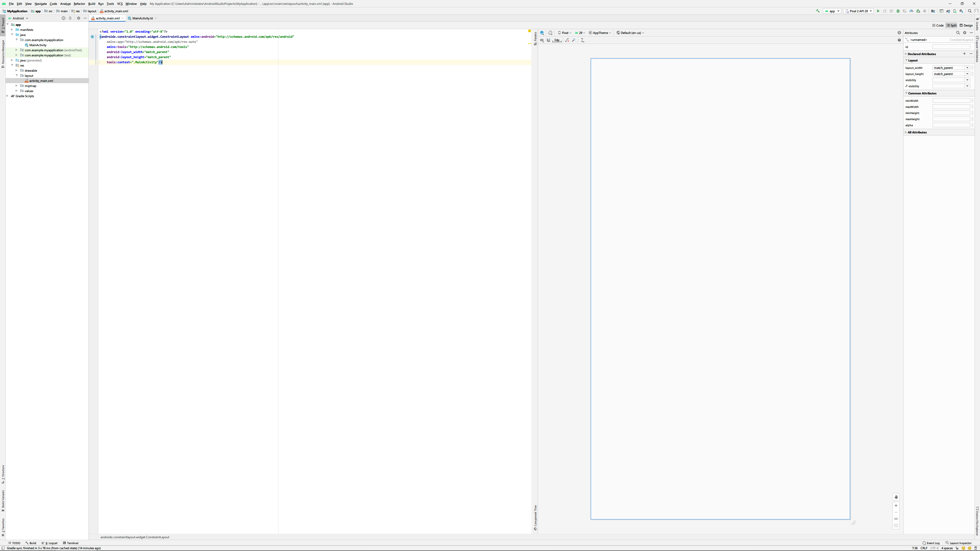Switch editor to Design view mode
The width and height of the screenshot is (980, 551).
[966, 26]
